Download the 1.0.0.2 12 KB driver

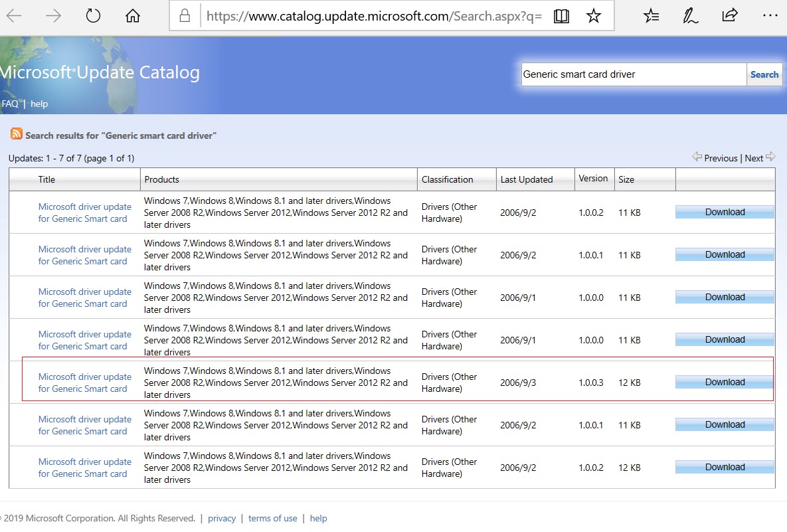click(x=725, y=468)
